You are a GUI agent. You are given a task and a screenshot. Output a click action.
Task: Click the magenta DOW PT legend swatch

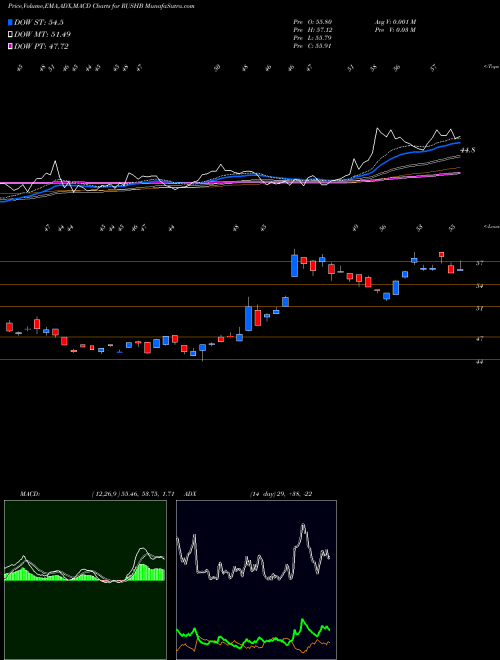(10, 47)
